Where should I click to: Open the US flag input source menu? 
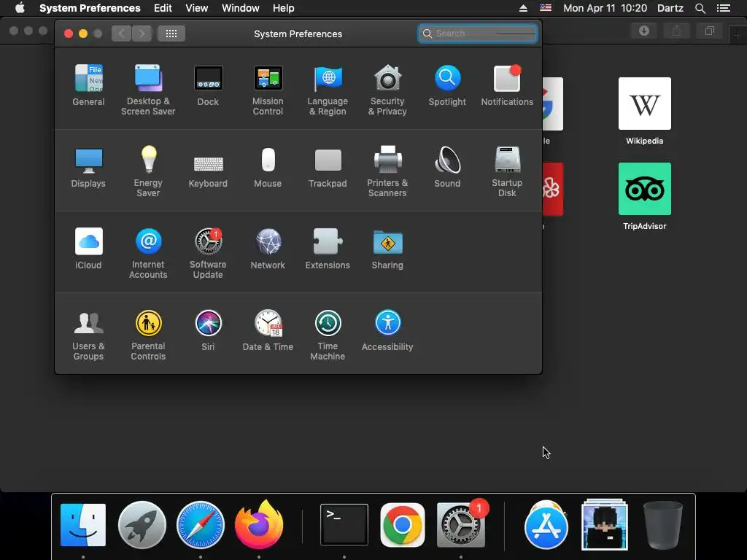click(546, 7)
